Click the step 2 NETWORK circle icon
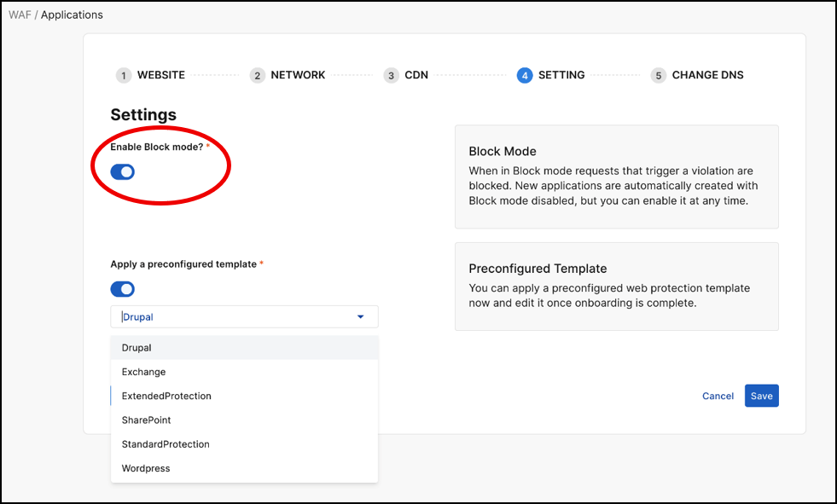 pyautogui.click(x=257, y=76)
